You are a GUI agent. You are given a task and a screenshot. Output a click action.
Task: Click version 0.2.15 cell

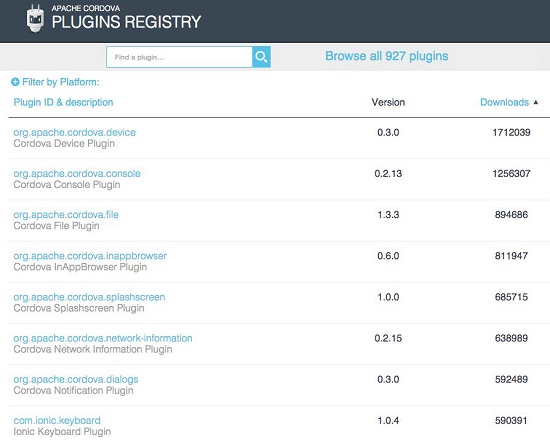[388, 338]
